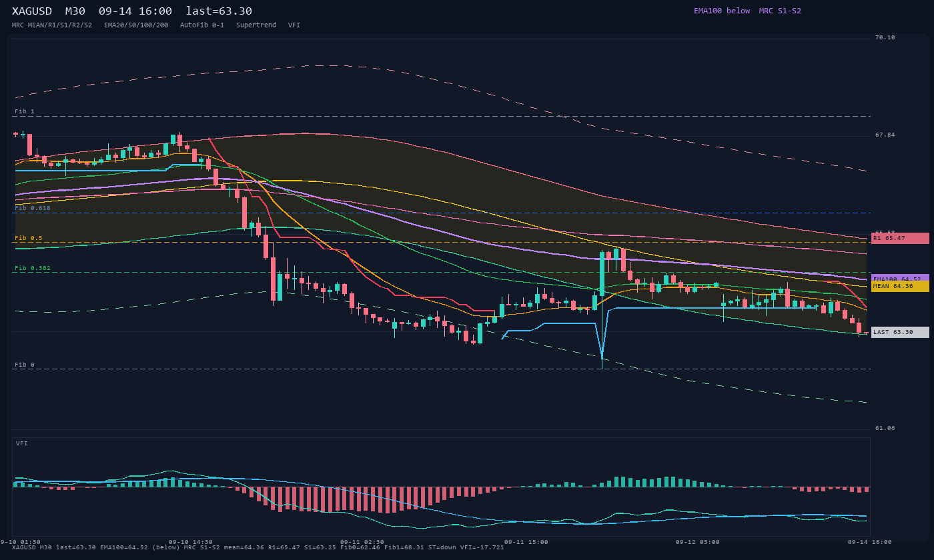This screenshot has height=560, width=934.
Task: Select the AutoFib 0-1 indicator label
Action: pyautogui.click(x=202, y=25)
